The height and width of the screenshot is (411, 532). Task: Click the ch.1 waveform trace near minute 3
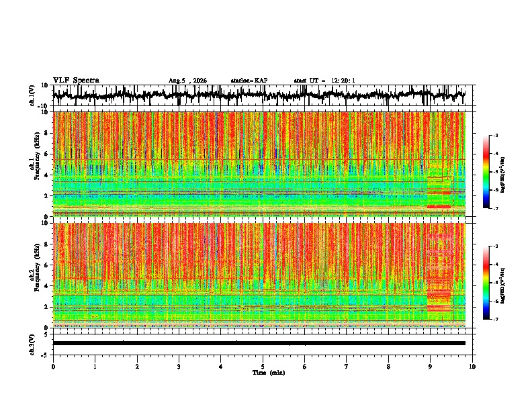coord(179,96)
